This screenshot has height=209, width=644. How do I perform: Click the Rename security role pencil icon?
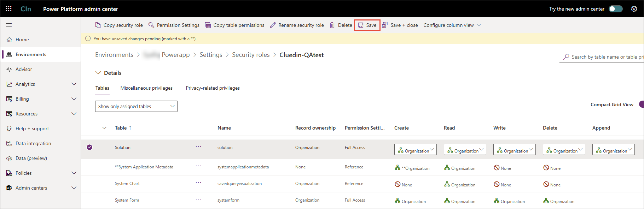[x=273, y=25]
